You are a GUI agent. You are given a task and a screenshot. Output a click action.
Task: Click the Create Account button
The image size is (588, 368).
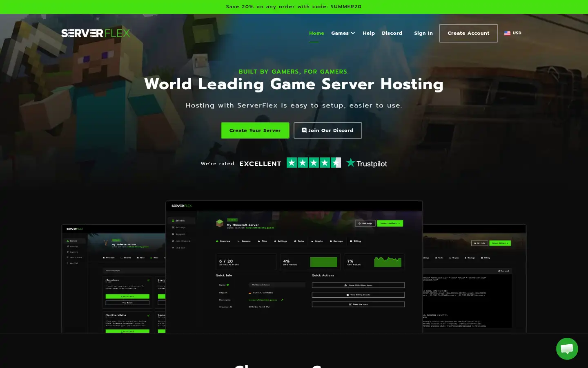pos(468,33)
